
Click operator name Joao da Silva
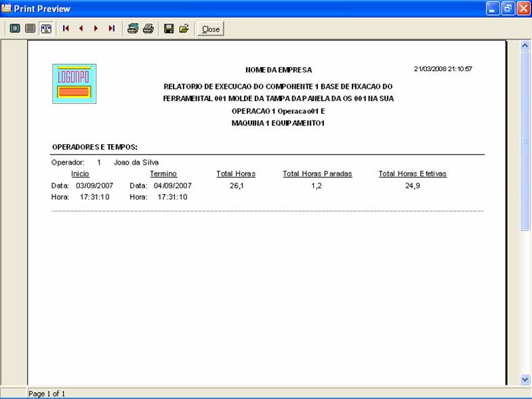click(x=136, y=163)
